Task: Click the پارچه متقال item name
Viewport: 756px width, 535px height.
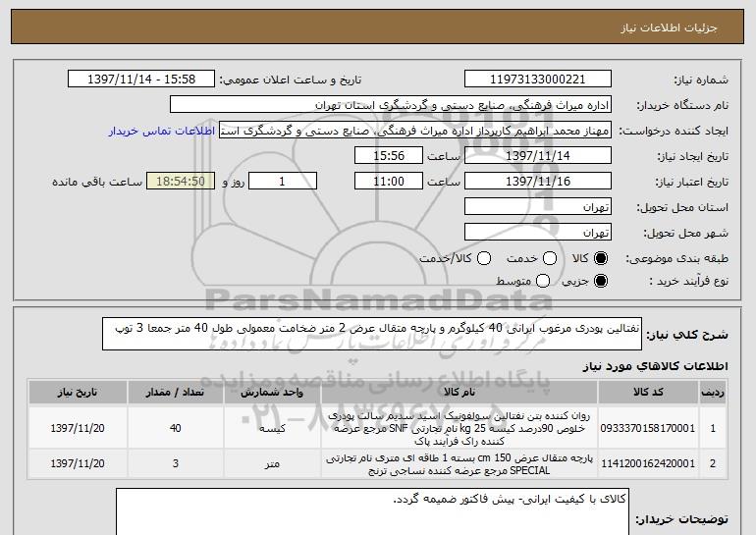Action: [459, 464]
